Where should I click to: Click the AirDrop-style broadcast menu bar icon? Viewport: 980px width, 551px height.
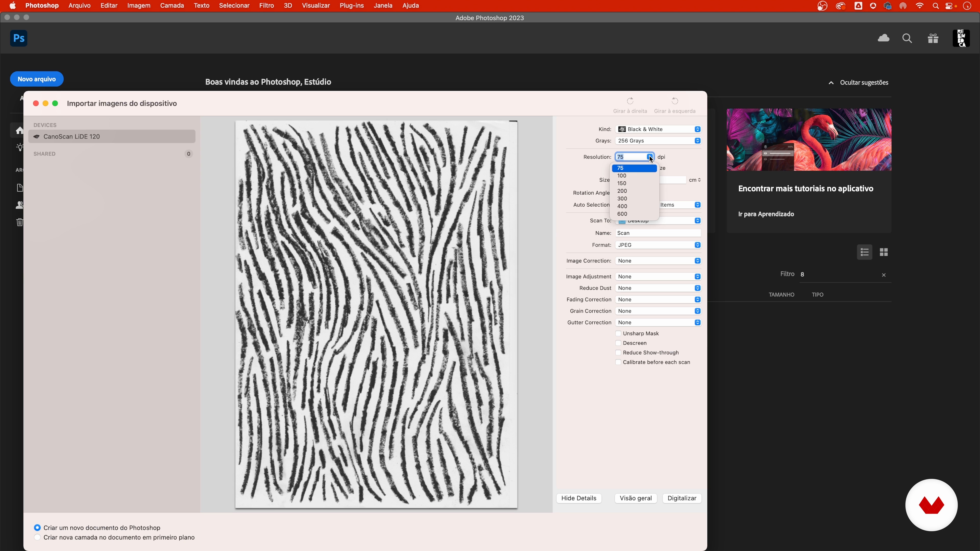point(903,6)
